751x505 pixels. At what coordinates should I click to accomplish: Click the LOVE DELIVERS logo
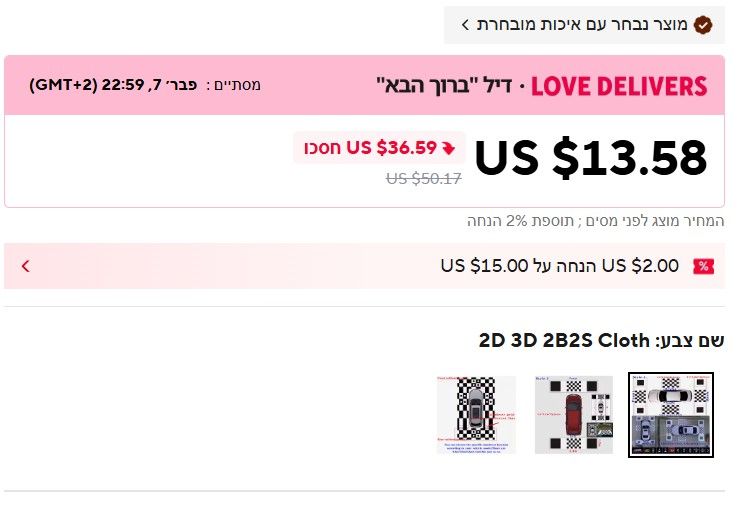[619, 86]
